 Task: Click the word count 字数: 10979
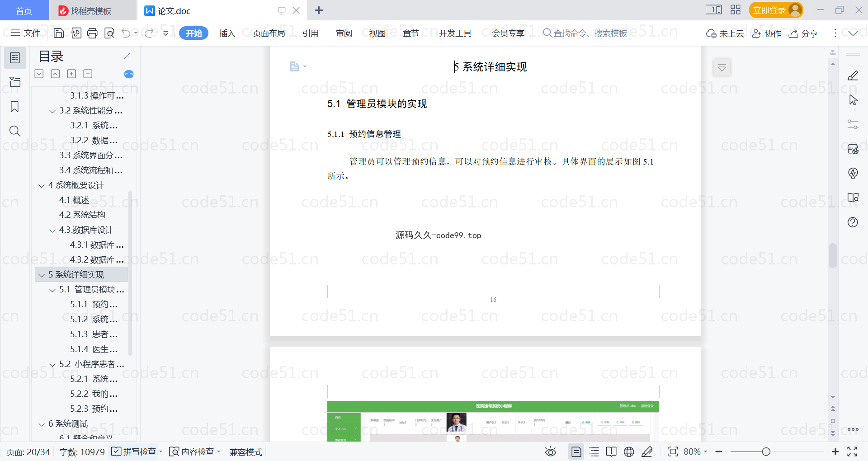click(82, 452)
